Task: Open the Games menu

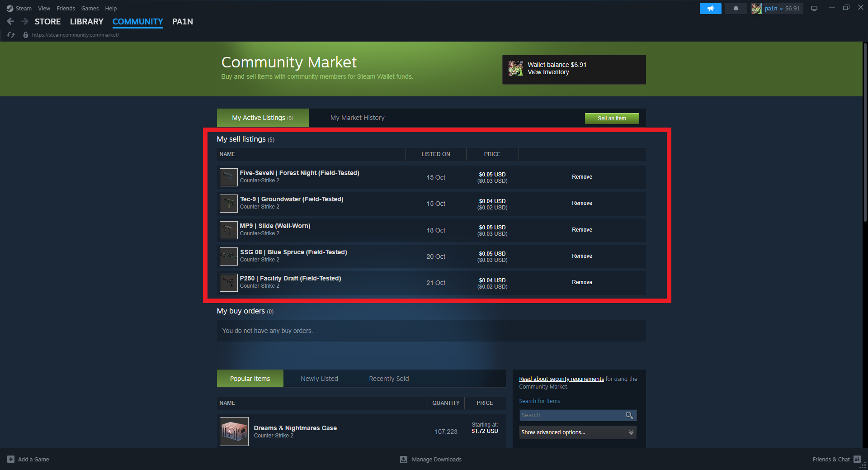Action: tap(90, 8)
